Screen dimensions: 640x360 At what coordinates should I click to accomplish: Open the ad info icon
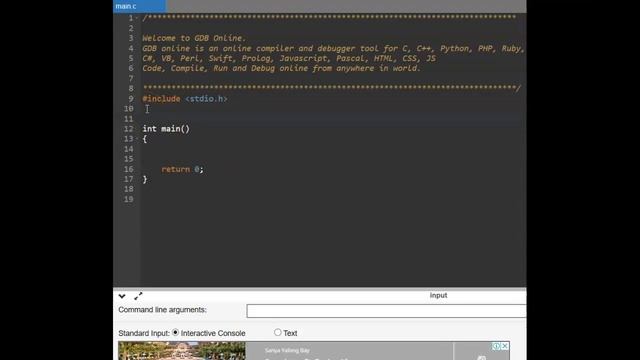496,346
